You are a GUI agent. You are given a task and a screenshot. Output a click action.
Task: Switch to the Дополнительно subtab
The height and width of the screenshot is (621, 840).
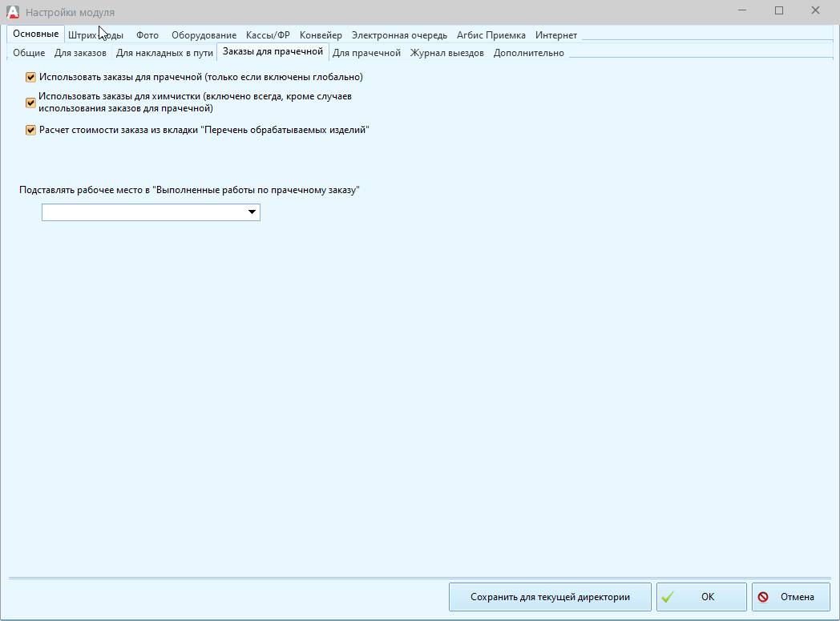528,53
